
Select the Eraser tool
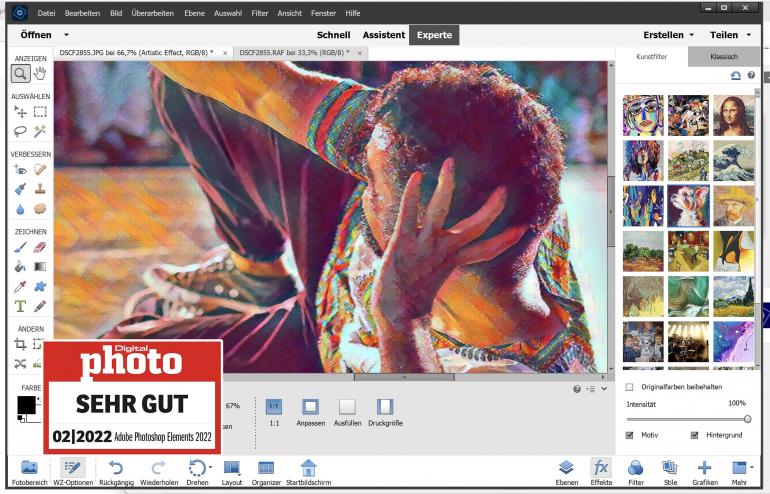tap(40, 247)
